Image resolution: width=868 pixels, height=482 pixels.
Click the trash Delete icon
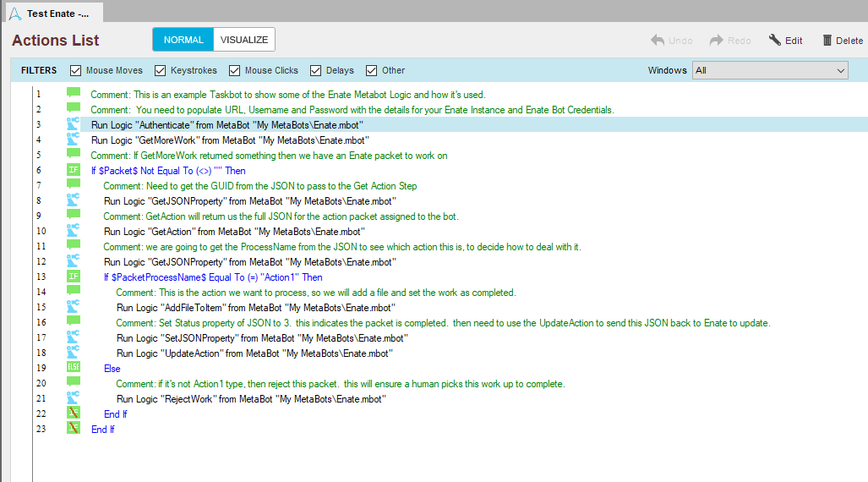coord(827,40)
